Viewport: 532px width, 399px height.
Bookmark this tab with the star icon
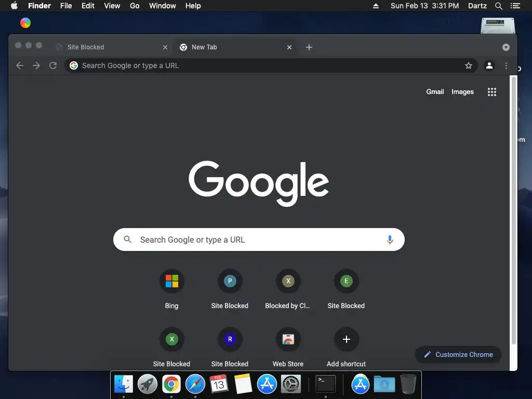coord(468,65)
